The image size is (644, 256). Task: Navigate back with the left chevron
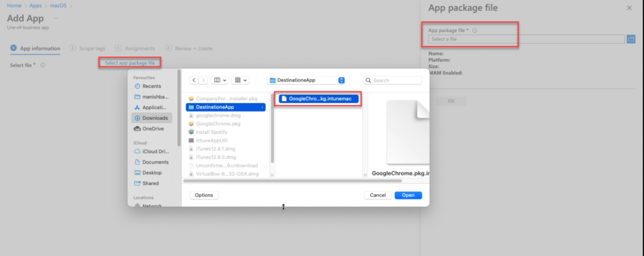pyautogui.click(x=194, y=80)
